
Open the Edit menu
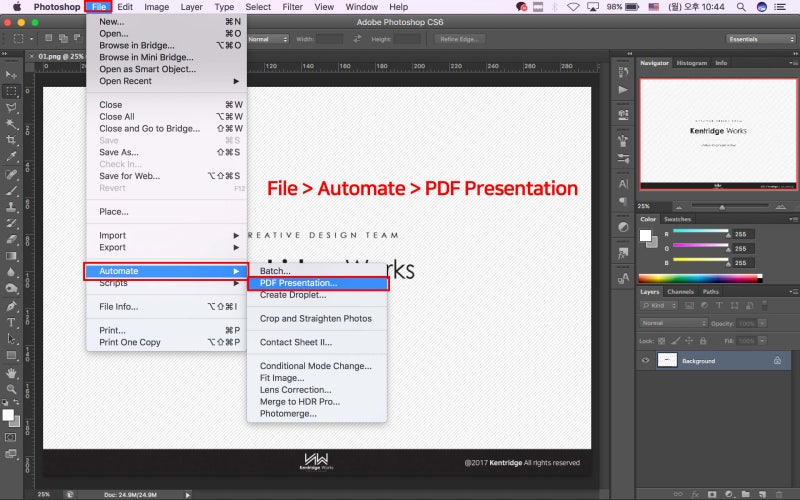point(124,7)
